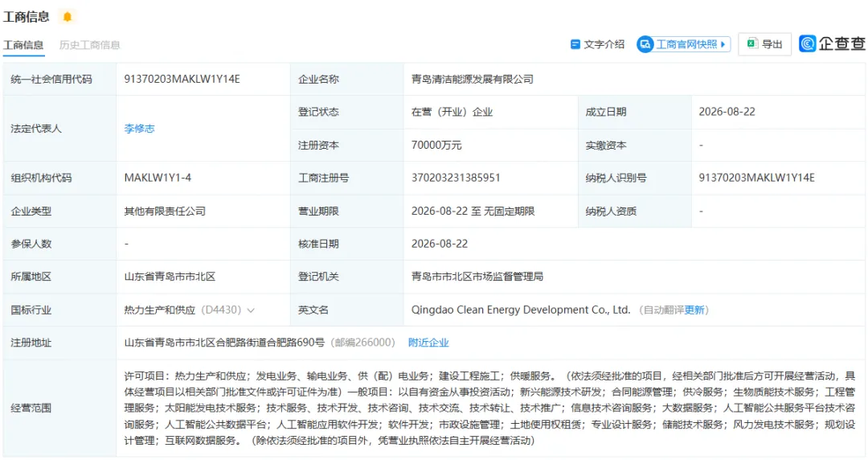Screen dimensions: 868x460
Task: Click the 导出 export button
Action: pos(765,44)
